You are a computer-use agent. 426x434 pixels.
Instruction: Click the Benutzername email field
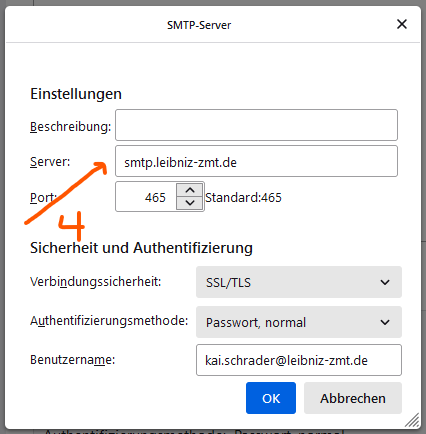pyautogui.click(x=299, y=360)
